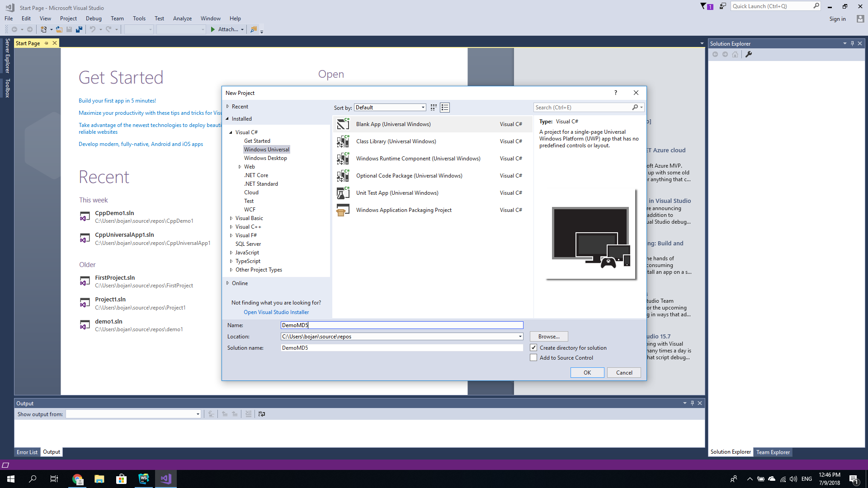Click the Undo toolbar icon
This screenshot has width=868, height=488.
click(x=93, y=29)
